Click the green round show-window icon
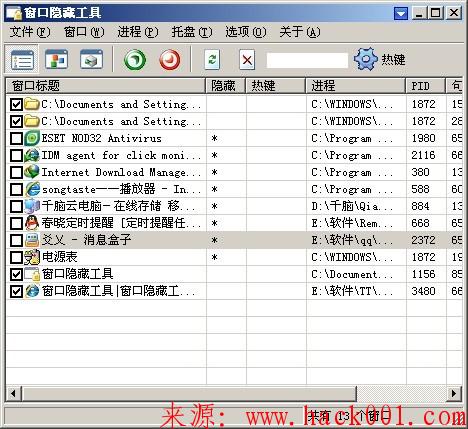The image size is (468, 429). tap(135, 60)
